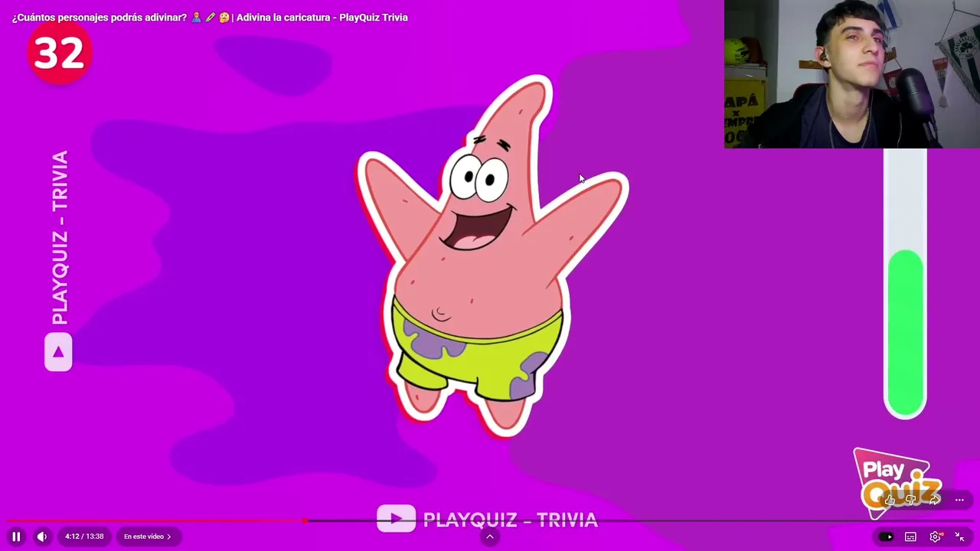The image size is (980, 551).
Task: Toggle the autoplay switch
Action: pyautogui.click(x=886, y=536)
